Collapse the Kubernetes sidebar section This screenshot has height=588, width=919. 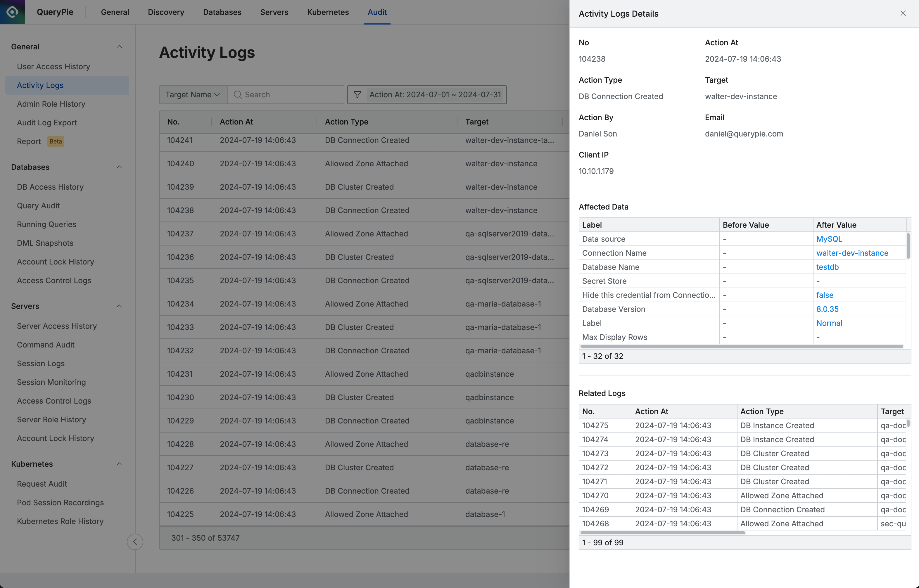point(119,463)
